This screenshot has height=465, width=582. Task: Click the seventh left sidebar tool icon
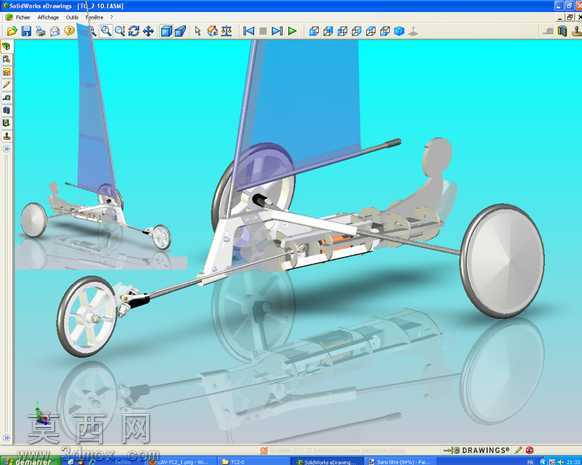pyautogui.click(x=6, y=123)
